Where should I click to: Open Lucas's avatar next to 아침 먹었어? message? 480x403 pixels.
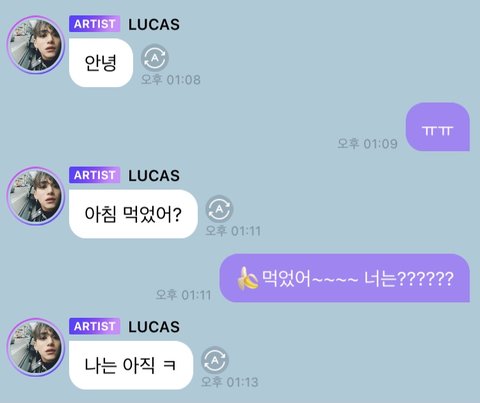(x=36, y=196)
